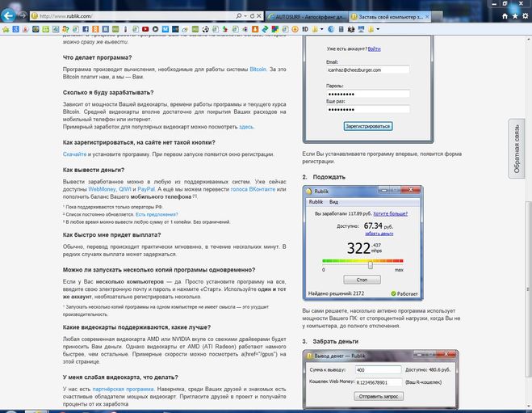The image size is (532, 413).
Task: Open the Facebook bookmark icon
Action: tap(86, 29)
